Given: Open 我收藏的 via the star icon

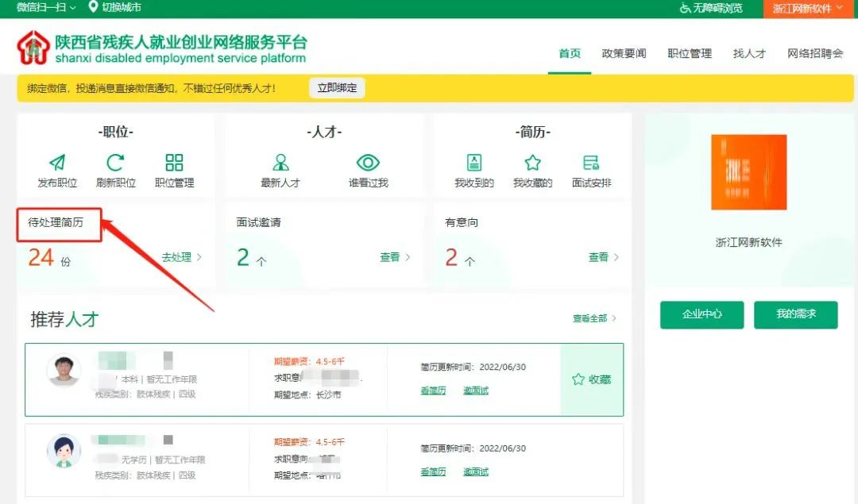Looking at the screenshot, I should point(532,163).
